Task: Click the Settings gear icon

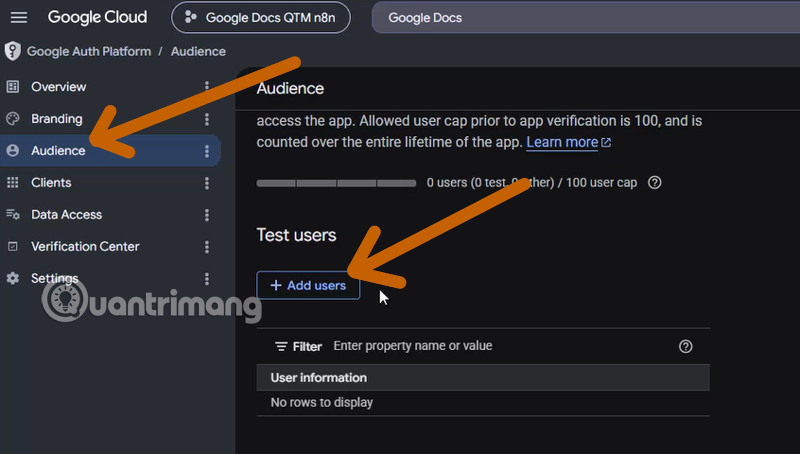Action: (x=13, y=278)
